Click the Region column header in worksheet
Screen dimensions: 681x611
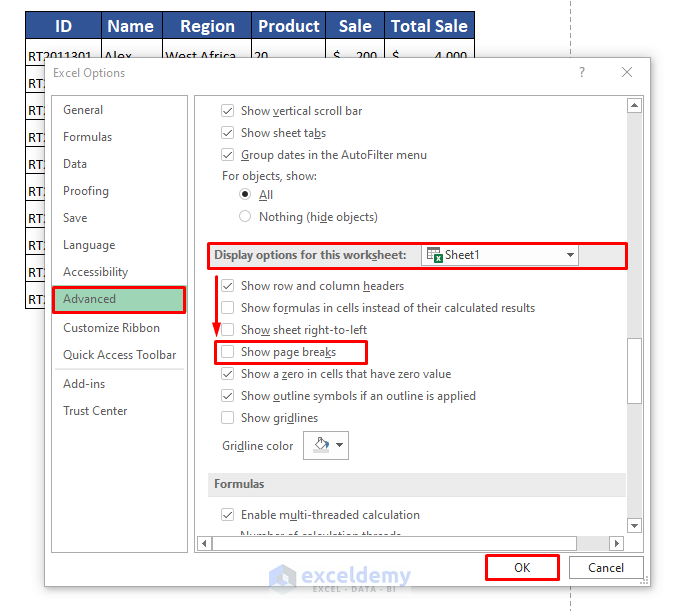click(x=207, y=26)
